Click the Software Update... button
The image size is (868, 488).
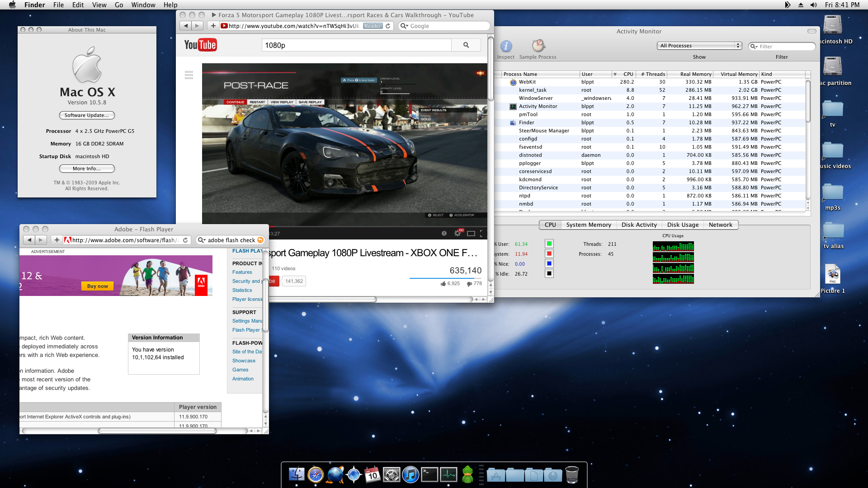click(87, 116)
